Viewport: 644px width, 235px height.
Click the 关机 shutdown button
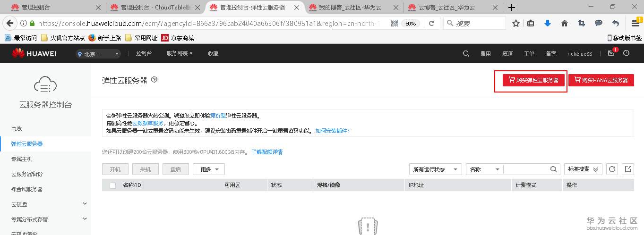[x=146, y=169]
